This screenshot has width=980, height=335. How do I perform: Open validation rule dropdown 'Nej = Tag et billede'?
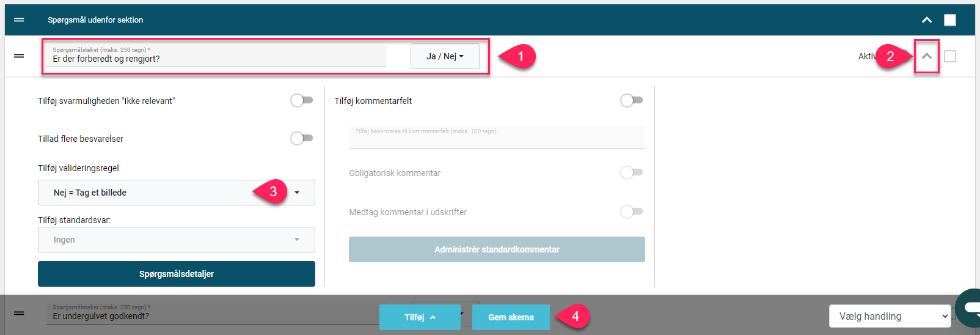pos(177,193)
